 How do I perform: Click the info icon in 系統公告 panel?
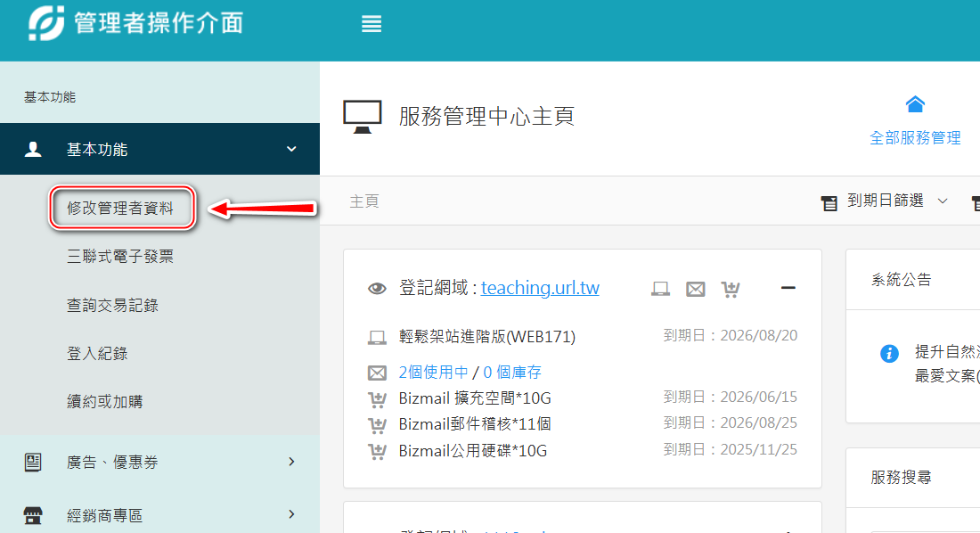(889, 354)
